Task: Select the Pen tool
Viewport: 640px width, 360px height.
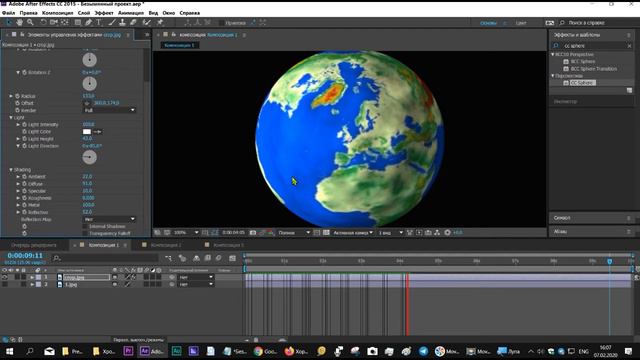Action: coord(88,22)
